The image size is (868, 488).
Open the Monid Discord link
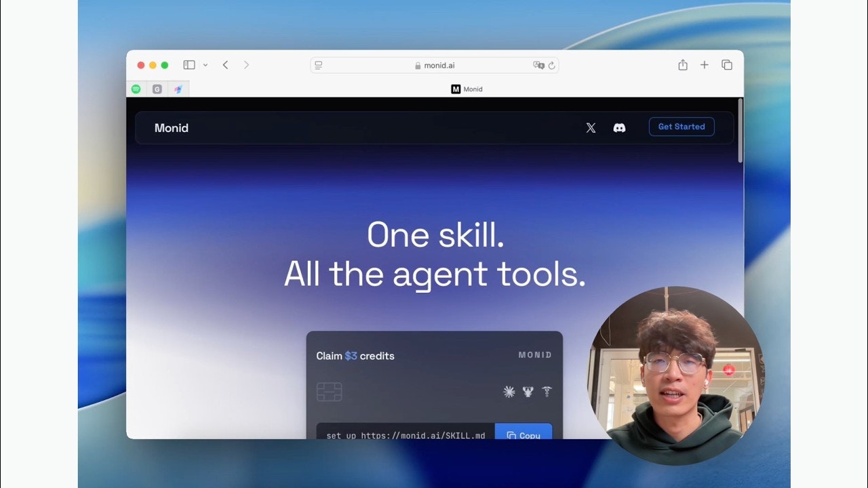click(619, 127)
